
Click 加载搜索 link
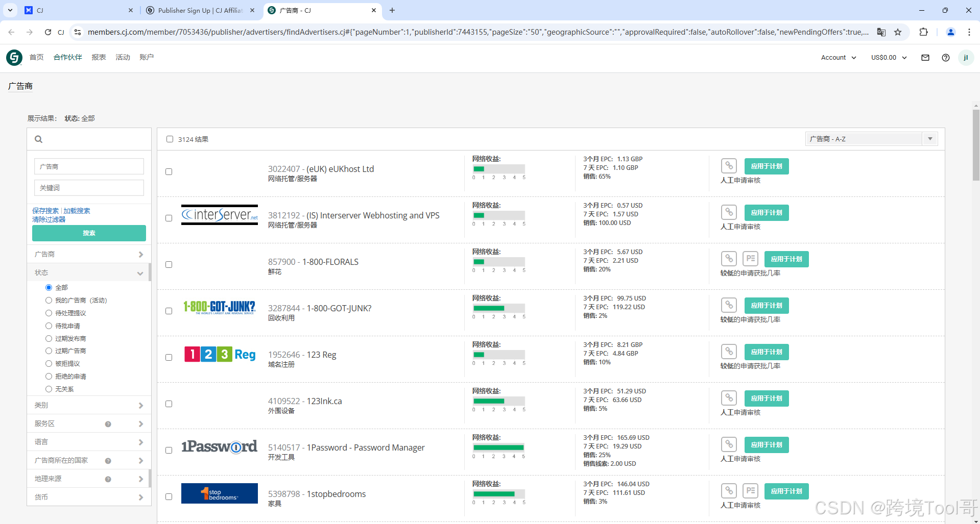coord(77,211)
